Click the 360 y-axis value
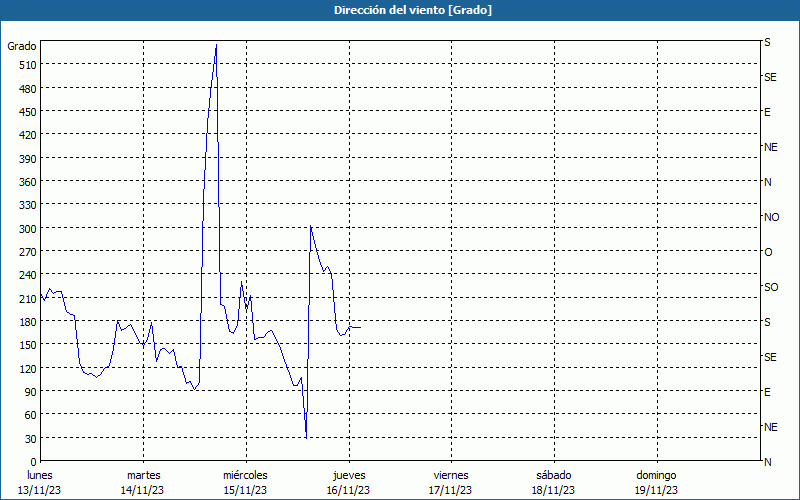This screenshot has height=500, width=800. point(28,182)
